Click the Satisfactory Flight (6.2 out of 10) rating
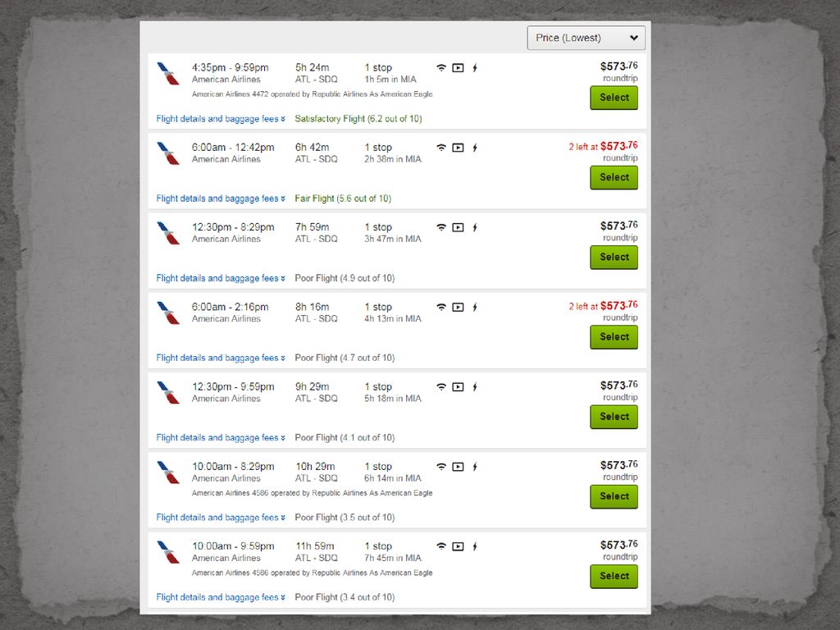Viewport: 840px width, 630px height. tap(358, 119)
